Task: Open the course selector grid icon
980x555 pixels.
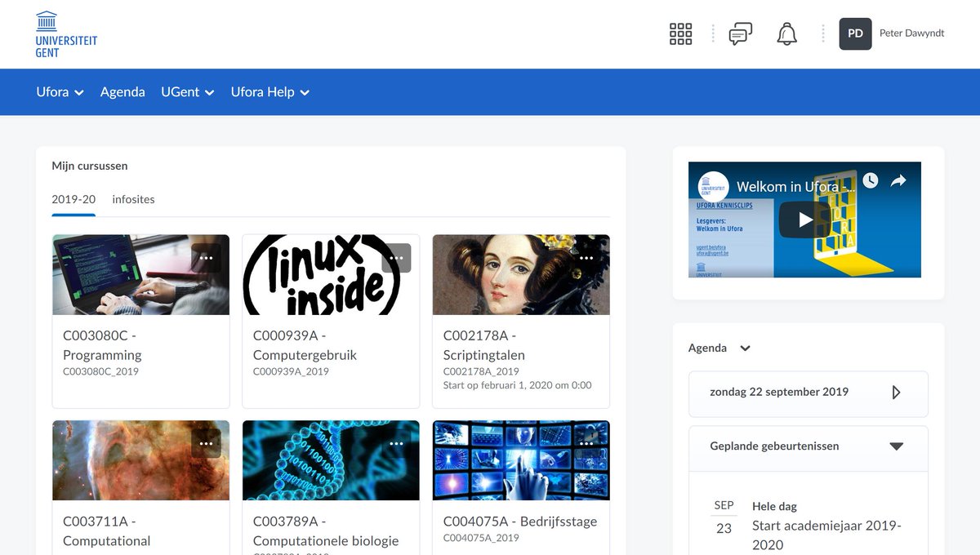Action: click(680, 33)
